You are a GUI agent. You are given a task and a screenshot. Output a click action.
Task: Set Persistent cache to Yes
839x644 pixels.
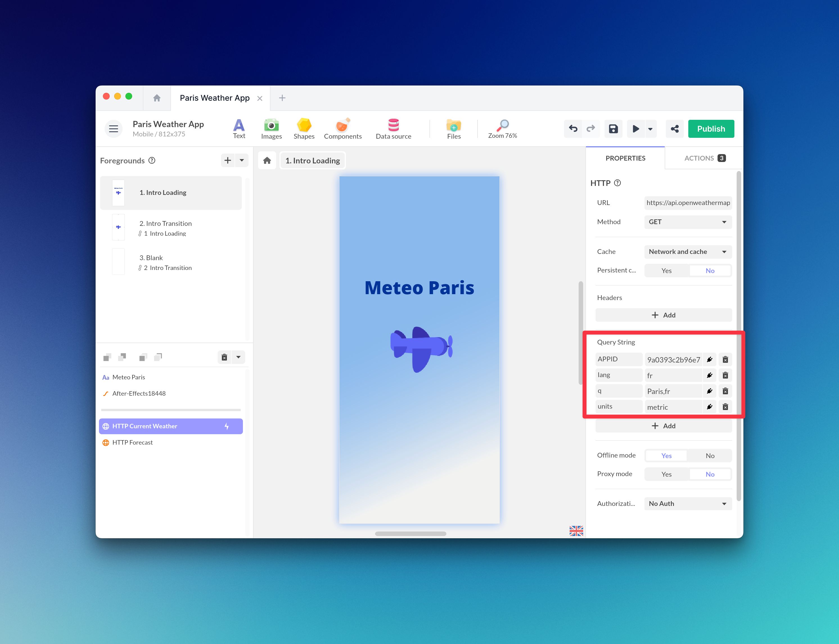pyautogui.click(x=667, y=271)
